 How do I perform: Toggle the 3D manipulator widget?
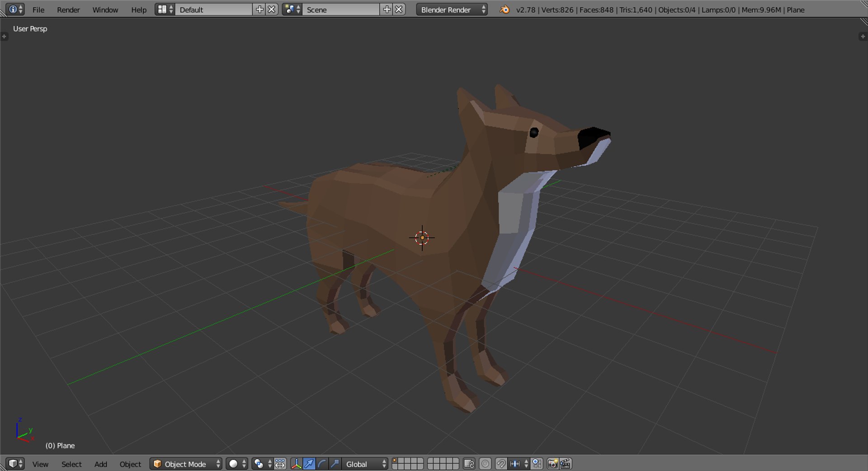296,464
